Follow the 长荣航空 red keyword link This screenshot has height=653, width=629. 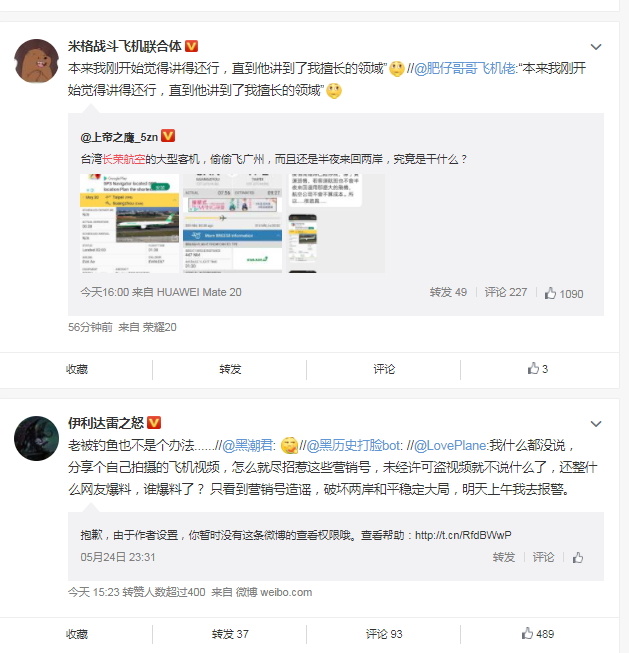124,159
